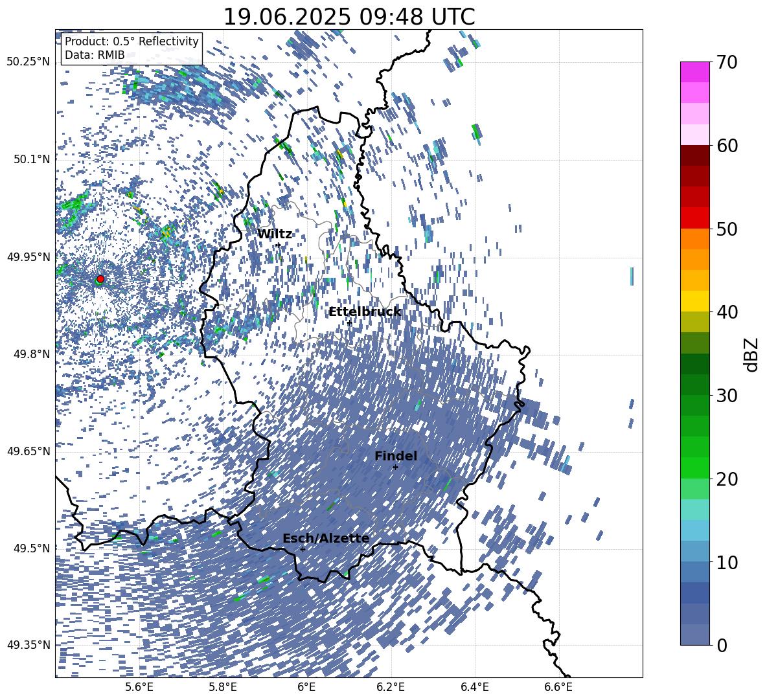Click the top magenta band of the colorbar
Image resolution: width=767 pixels, height=700 pixels.
[694, 72]
